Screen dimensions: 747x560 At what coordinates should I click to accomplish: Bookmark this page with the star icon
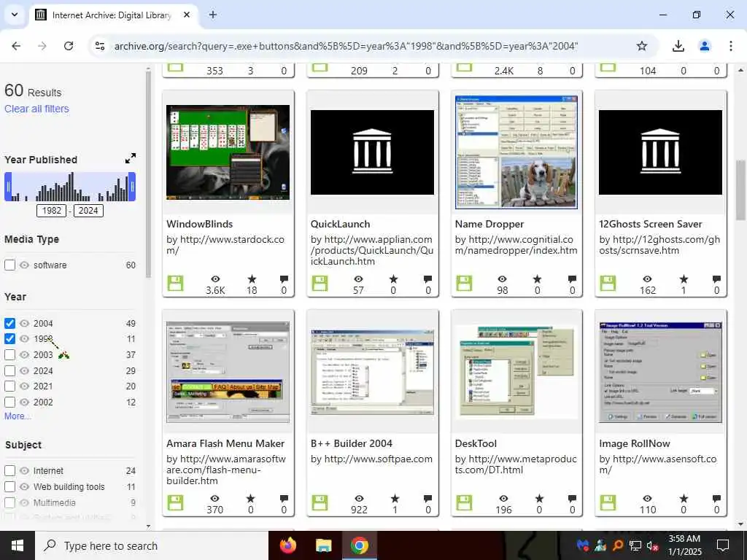click(642, 46)
